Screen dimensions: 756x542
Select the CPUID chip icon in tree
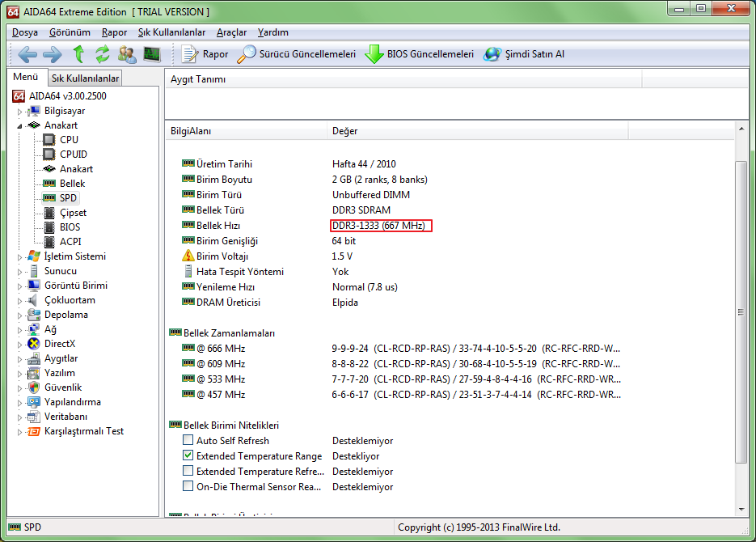(x=49, y=155)
